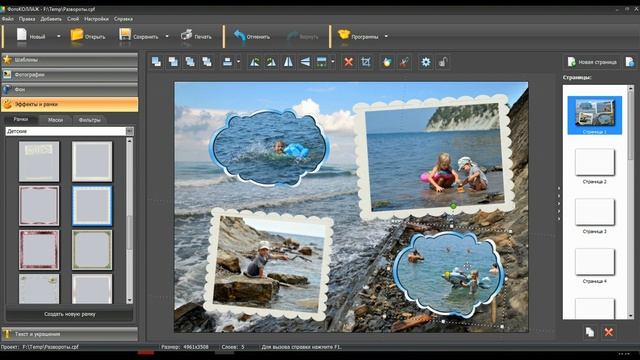Flip the layer vertically
Image resolution: width=640 pixels, height=360 pixels.
[x=305, y=62]
